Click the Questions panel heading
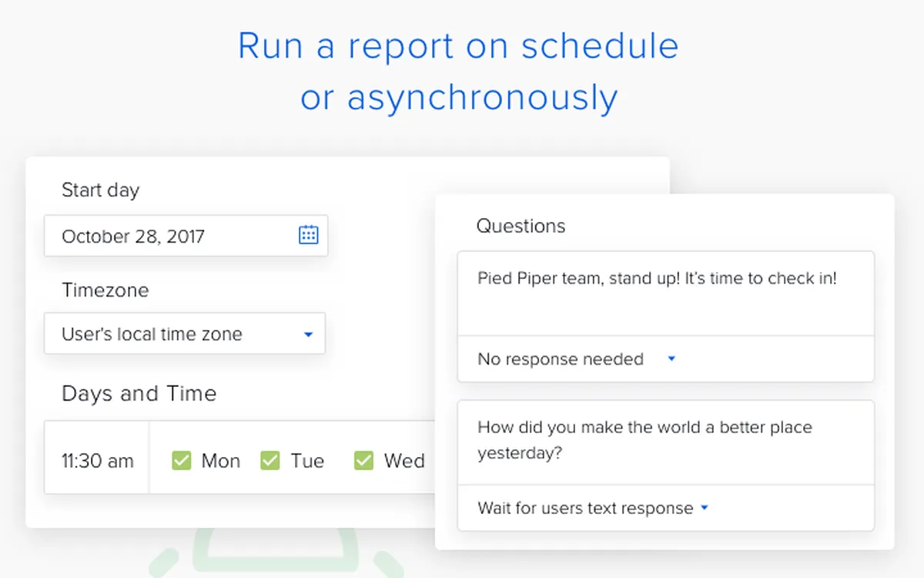This screenshot has height=578, width=924. pos(521,226)
